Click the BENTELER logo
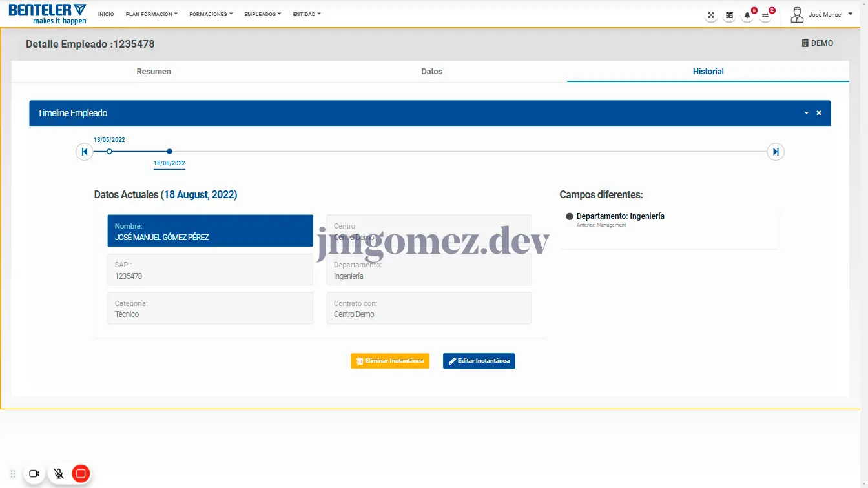868x488 pixels. pos(47,14)
